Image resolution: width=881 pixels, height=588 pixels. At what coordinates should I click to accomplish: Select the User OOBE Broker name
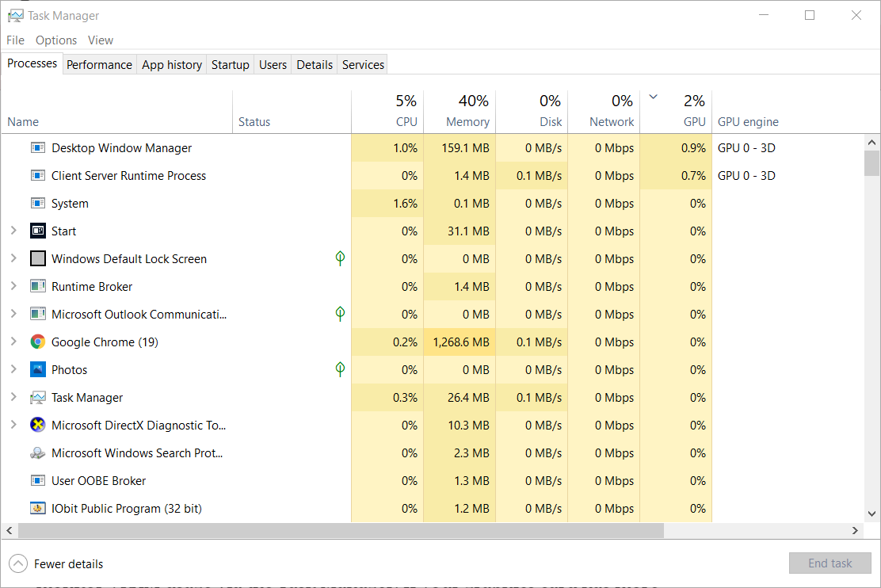[98, 481]
